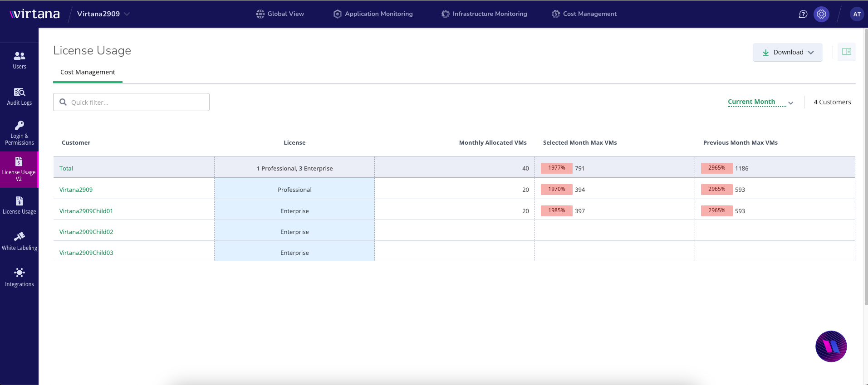
Task: Open the Virtana2909 customer link
Action: 76,190
